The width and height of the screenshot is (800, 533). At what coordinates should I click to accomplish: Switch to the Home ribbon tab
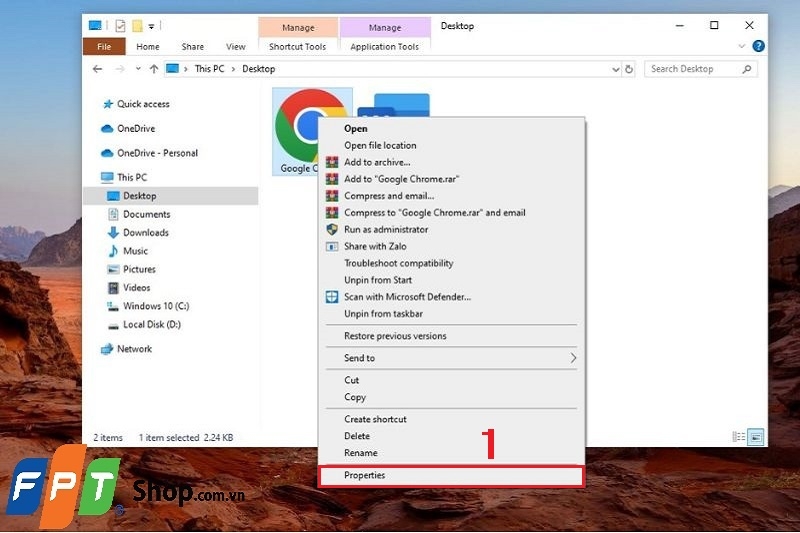[148, 46]
